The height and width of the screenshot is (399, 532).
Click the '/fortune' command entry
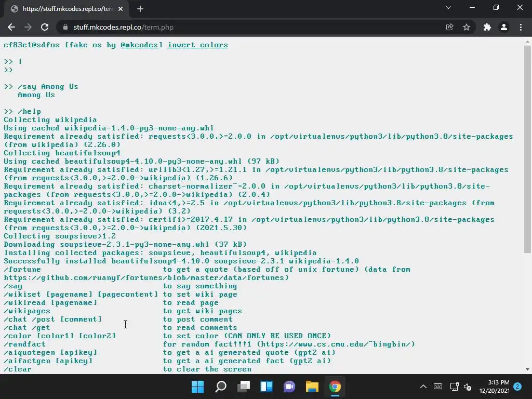22,270
